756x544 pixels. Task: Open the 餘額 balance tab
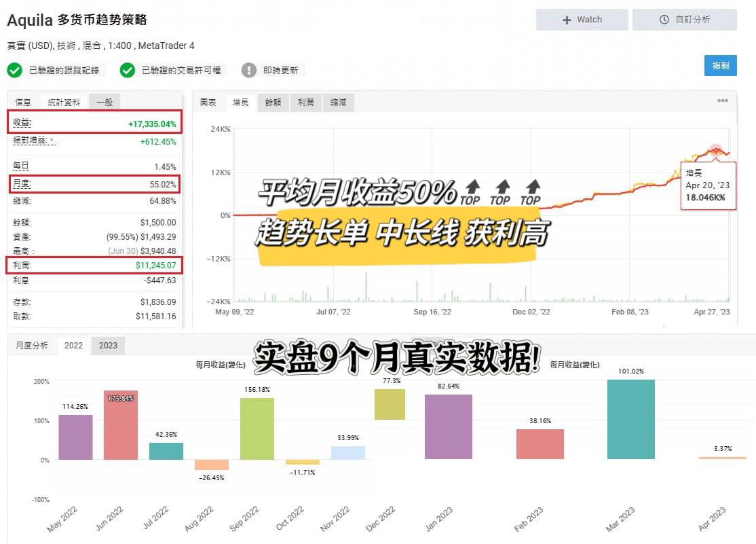pyautogui.click(x=273, y=103)
